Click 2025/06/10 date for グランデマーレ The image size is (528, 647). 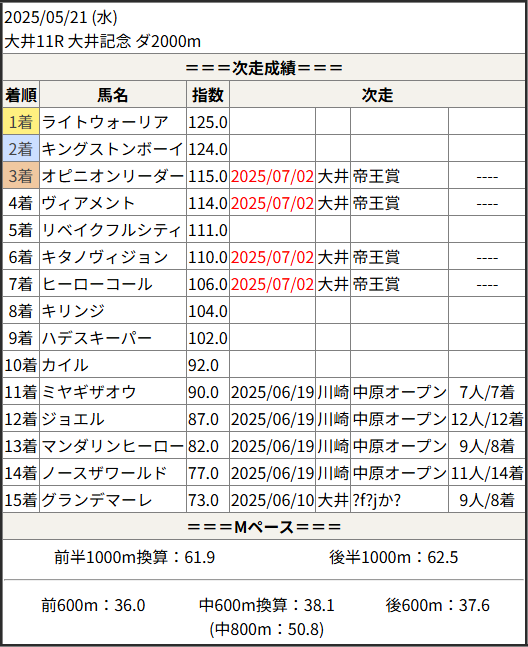click(272, 500)
